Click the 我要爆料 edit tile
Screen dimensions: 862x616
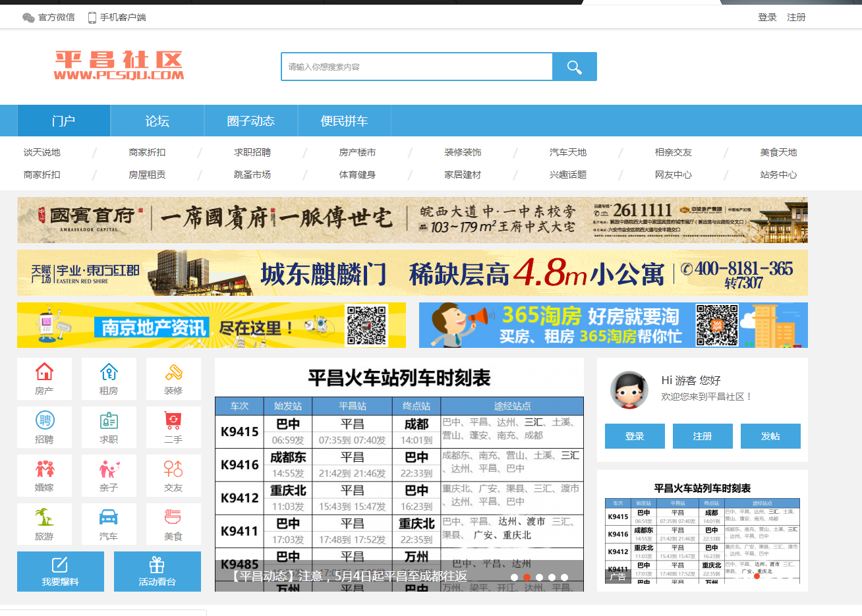pos(61,571)
